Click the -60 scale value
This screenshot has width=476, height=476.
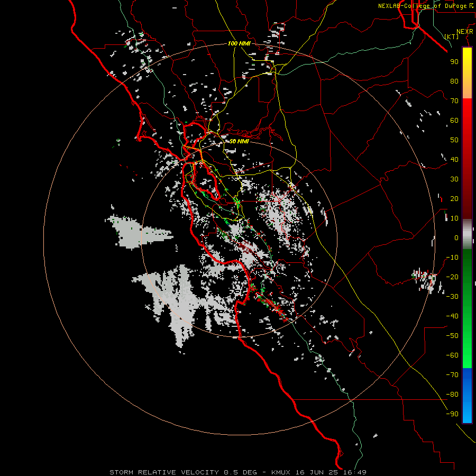click(x=452, y=355)
